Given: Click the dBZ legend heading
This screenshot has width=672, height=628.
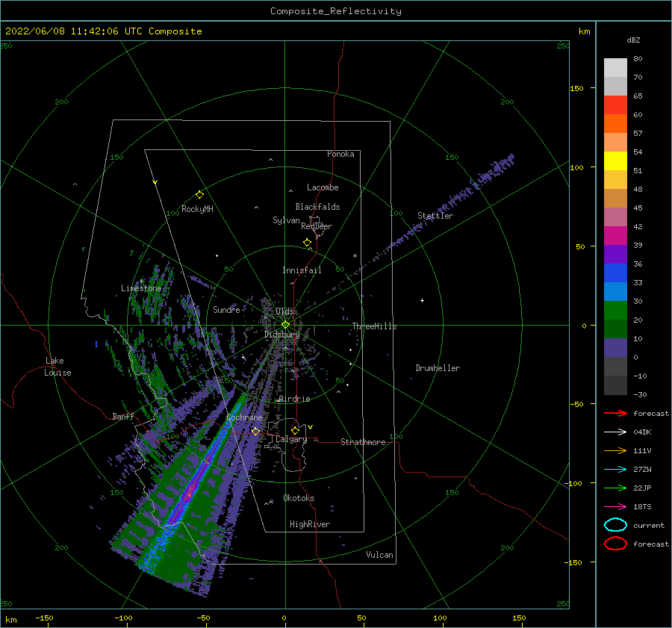Looking at the screenshot, I should (x=633, y=40).
